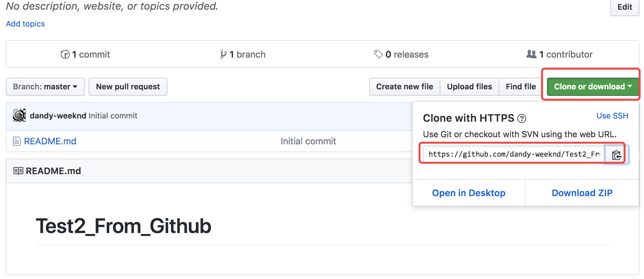Open the README.md file link
644x279 pixels.
pyautogui.click(x=50, y=141)
